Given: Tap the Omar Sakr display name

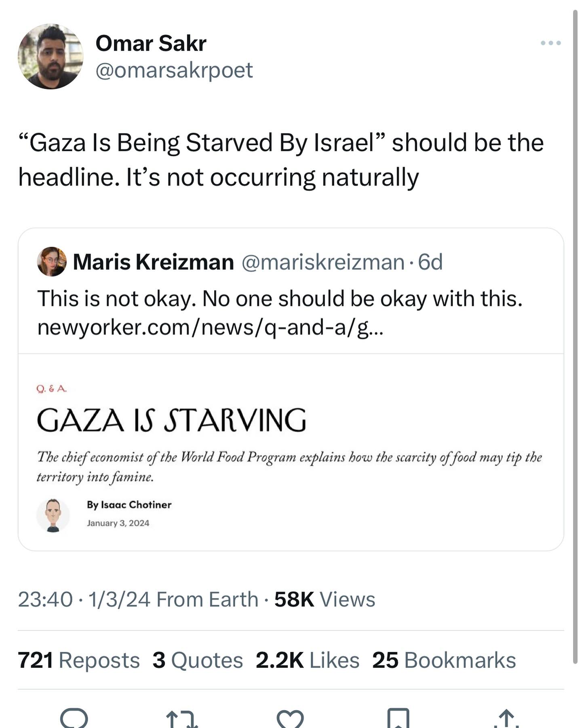Looking at the screenshot, I should tap(151, 43).
